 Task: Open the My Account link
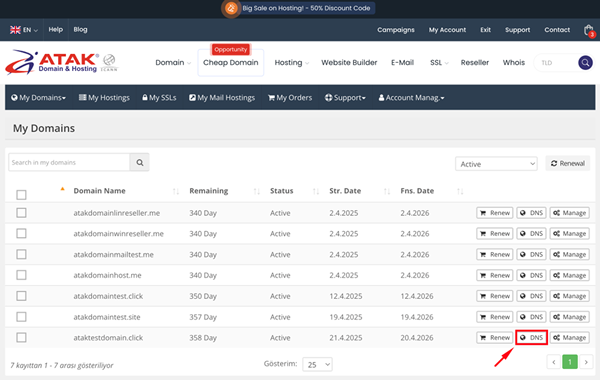pos(447,30)
